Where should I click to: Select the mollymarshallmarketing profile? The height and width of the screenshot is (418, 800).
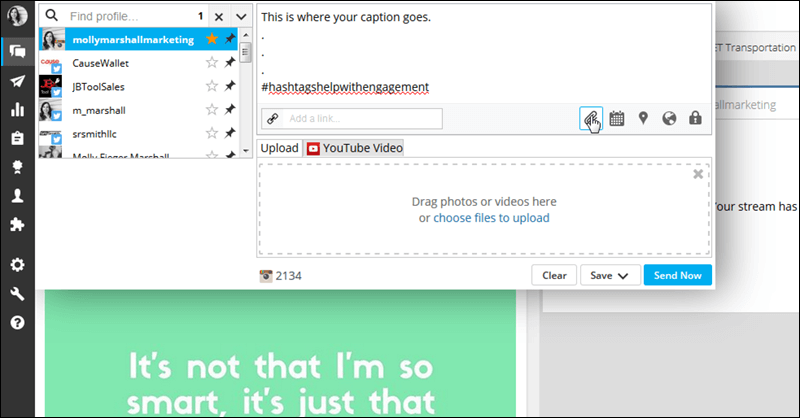point(133,39)
